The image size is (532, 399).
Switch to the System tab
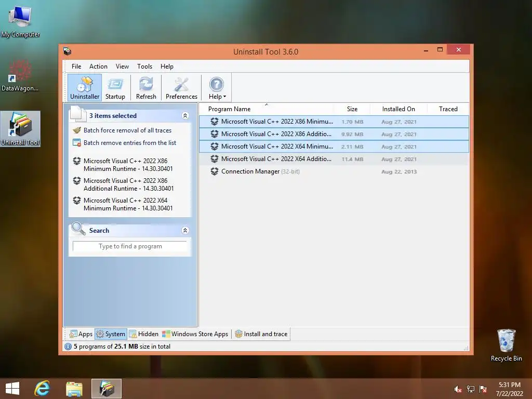pos(111,334)
